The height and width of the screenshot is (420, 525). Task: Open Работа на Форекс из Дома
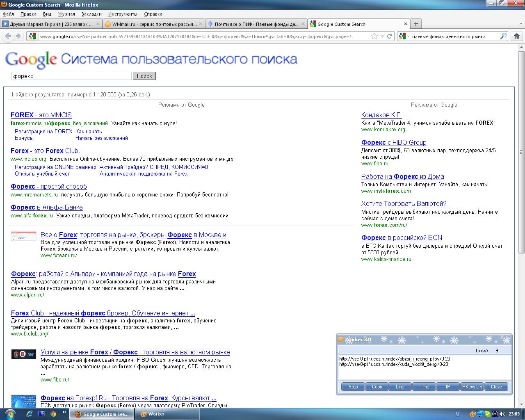(403, 176)
